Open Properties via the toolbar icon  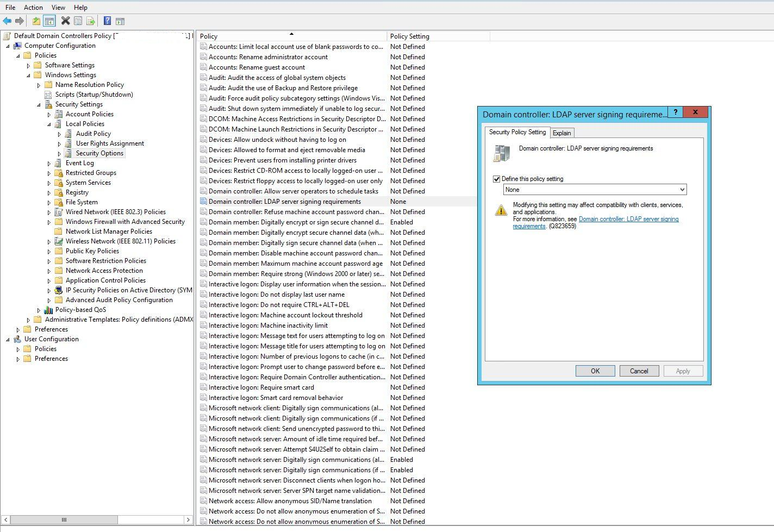(x=78, y=21)
